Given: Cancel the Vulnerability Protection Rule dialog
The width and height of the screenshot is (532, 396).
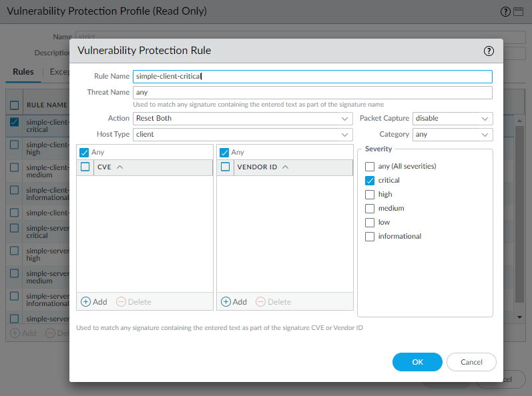Looking at the screenshot, I should (x=471, y=362).
